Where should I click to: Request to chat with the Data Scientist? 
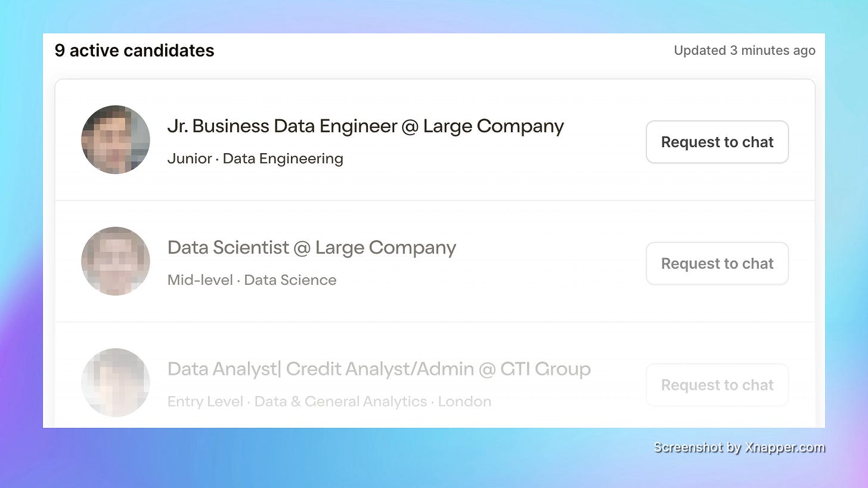717,263
